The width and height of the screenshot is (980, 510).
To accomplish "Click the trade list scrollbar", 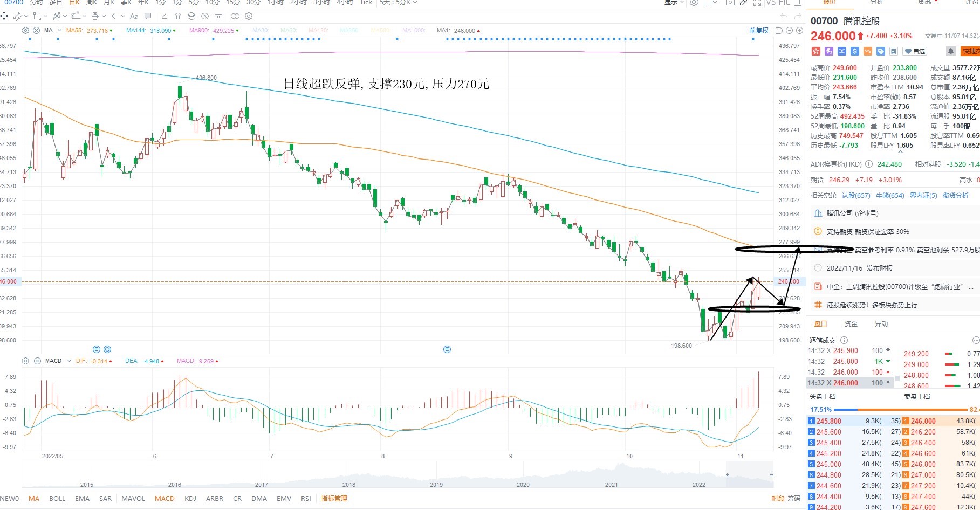I will click(897, 379).
